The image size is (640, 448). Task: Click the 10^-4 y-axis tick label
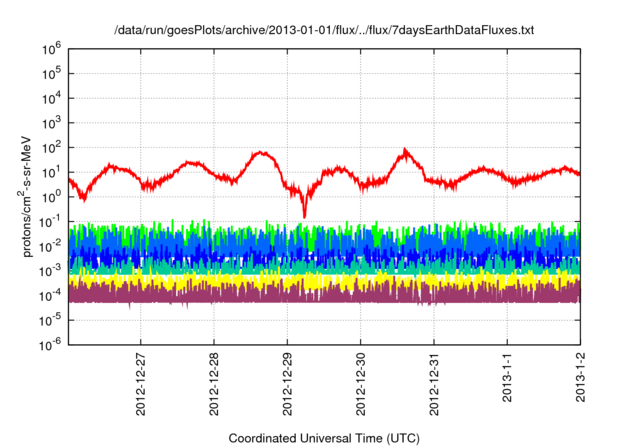tap(50, 296)
